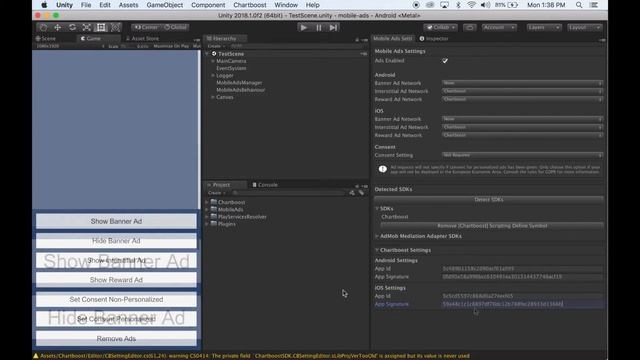Collapse the SDKs foldout
The height and width of the screenshot is (360, 640).
point(377,209)
